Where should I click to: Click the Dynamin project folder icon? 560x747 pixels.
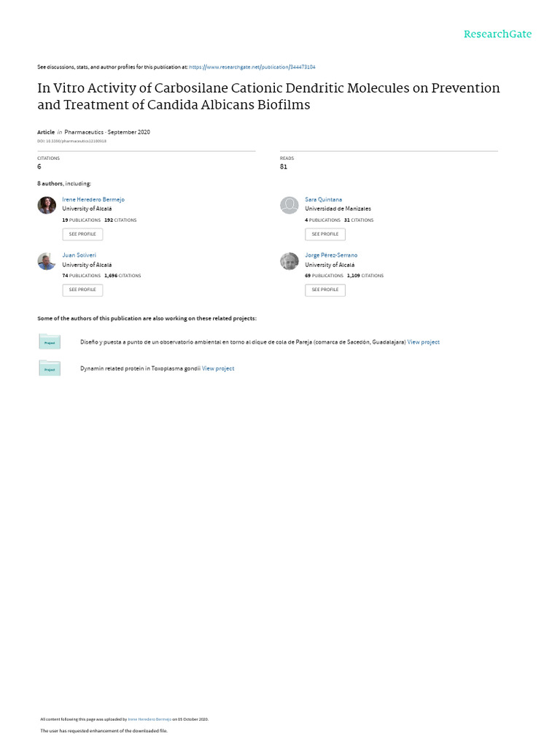pyautogui.click(x=50, y=368)
